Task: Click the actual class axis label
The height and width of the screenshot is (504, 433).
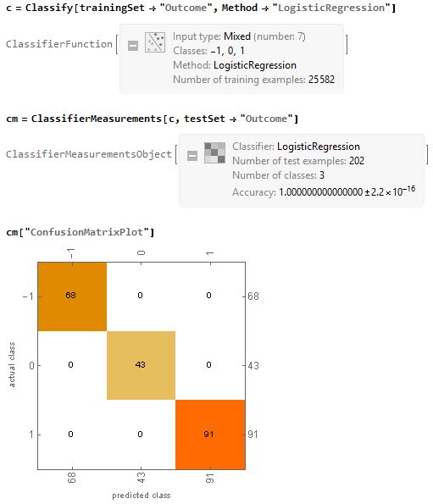Action: [x=12, y=364]
